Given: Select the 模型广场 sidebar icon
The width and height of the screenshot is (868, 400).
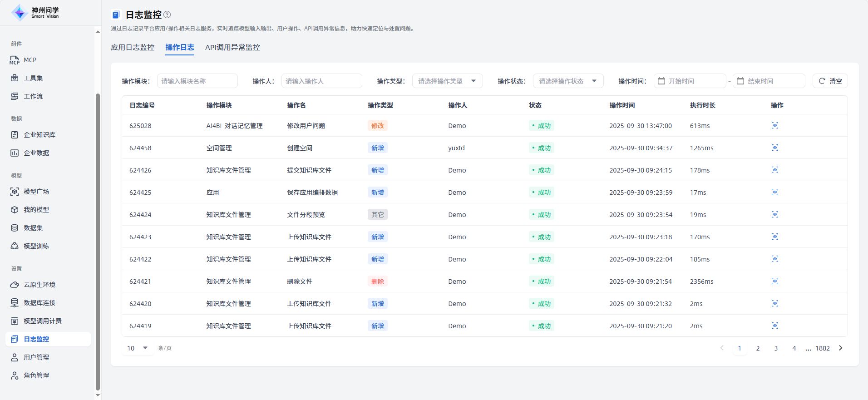Looking at the screenshot, I should coord(15,192).
